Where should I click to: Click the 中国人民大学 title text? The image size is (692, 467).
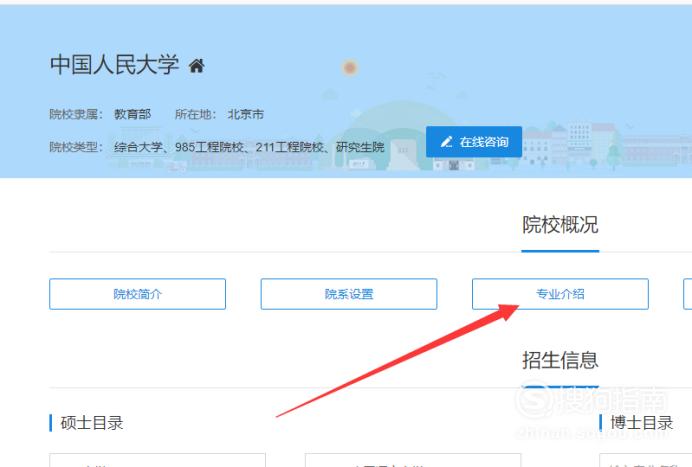pos(114,64)
